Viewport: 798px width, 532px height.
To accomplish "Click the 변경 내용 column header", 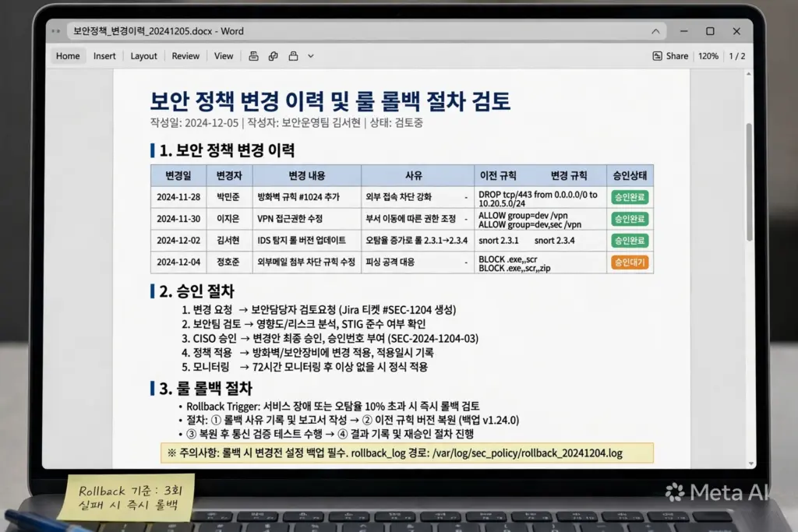I will tap(307, 175).
